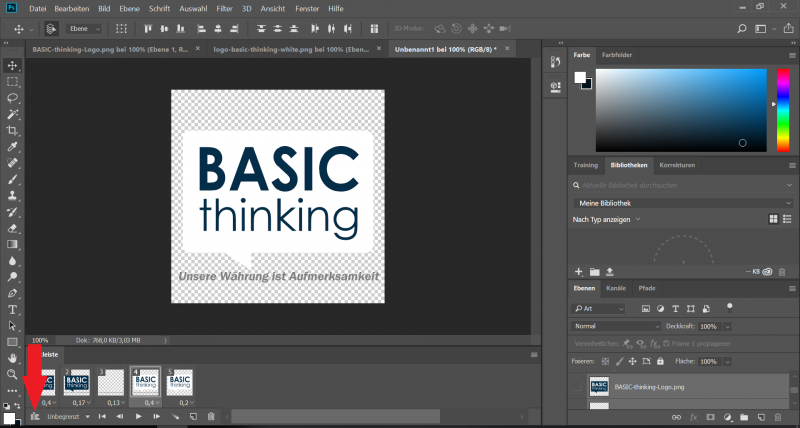The height and width of the screenshot is (428, 800).
Task: Pick a hue on the rainbow slider
Action: (783, 110)
